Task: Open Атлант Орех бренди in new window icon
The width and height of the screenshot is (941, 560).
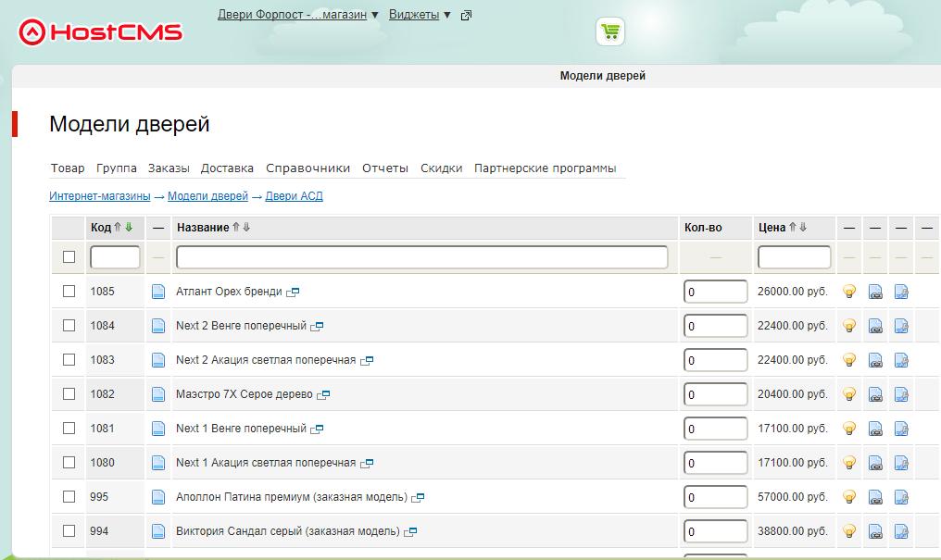Action: tap(293, 292)
